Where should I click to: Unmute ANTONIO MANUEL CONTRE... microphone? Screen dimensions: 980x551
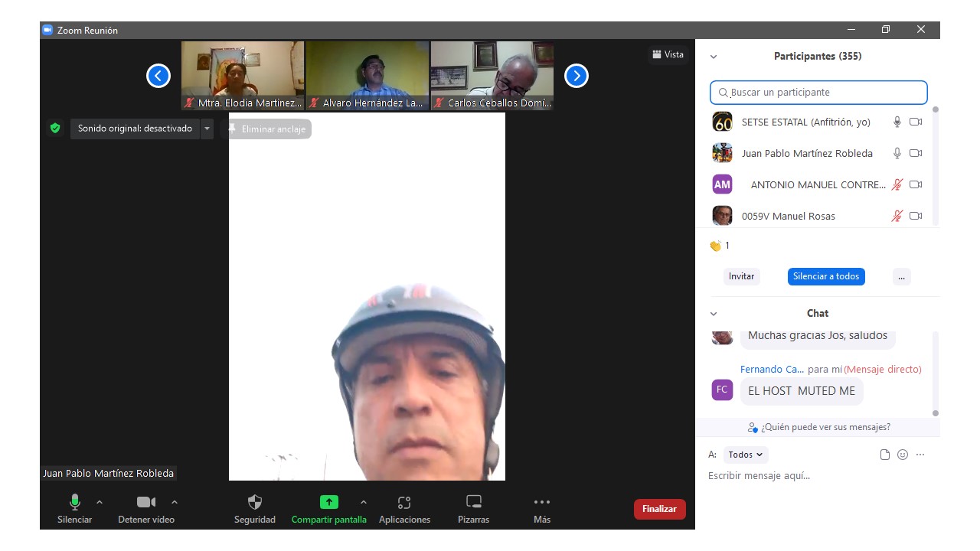pyautogui.click(x=897, y=184)
